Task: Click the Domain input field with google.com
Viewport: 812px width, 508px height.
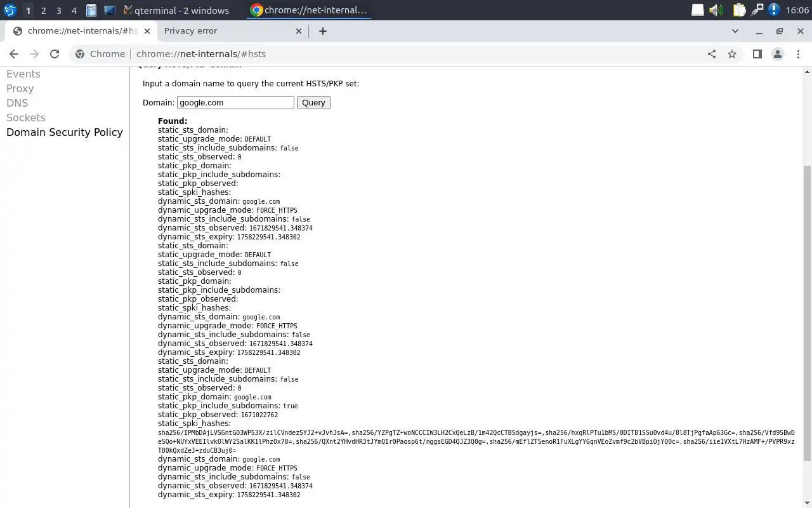Action: tap(235, 102)
